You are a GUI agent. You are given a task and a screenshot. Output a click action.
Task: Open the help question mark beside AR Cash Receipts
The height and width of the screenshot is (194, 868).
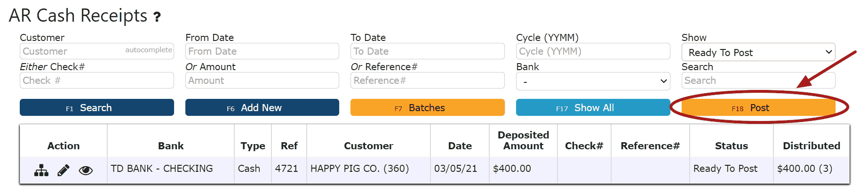coord(158,17)
